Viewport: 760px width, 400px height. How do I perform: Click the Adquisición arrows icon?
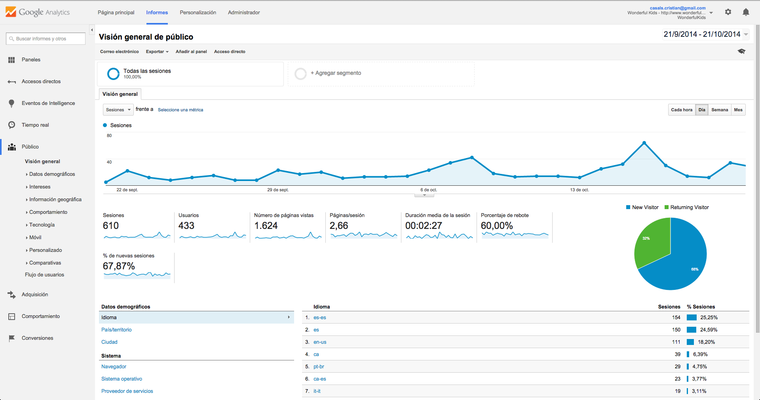pyautogui.click(x=12, y=294)
